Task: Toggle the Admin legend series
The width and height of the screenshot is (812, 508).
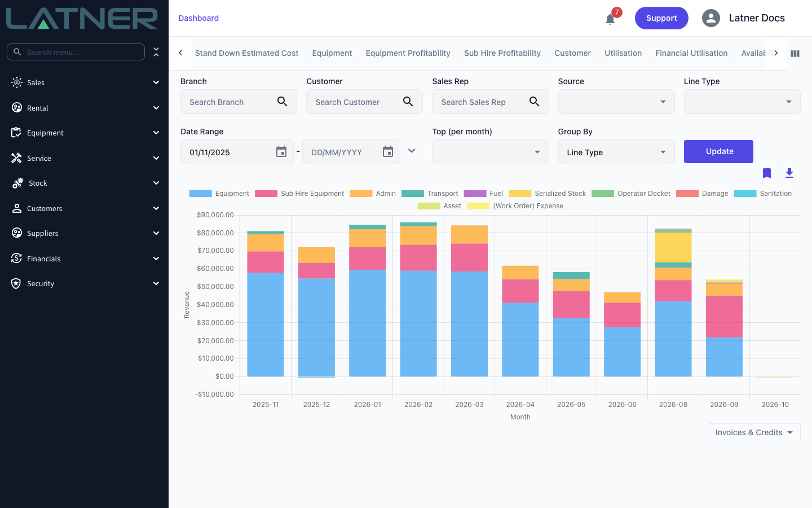Action: pos(373,194)
